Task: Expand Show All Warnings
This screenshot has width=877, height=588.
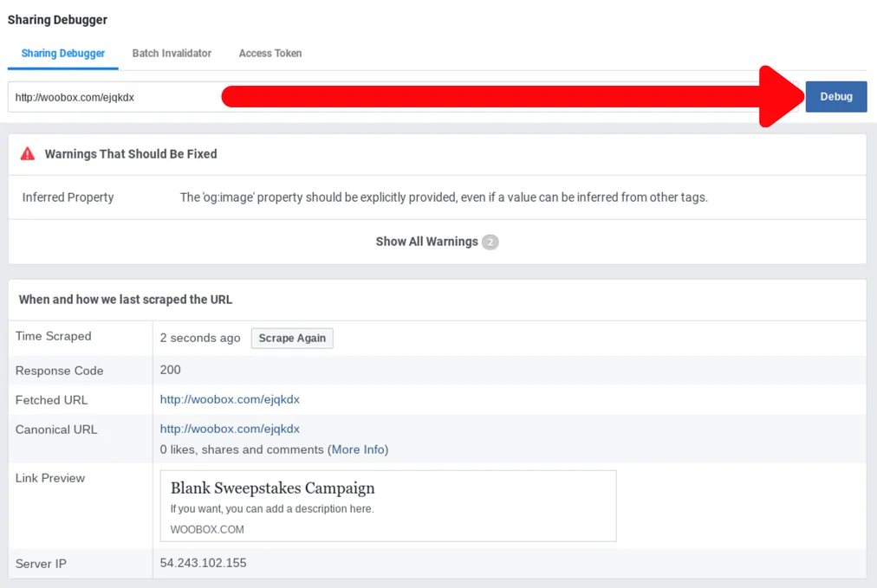Action: [426, 242]
